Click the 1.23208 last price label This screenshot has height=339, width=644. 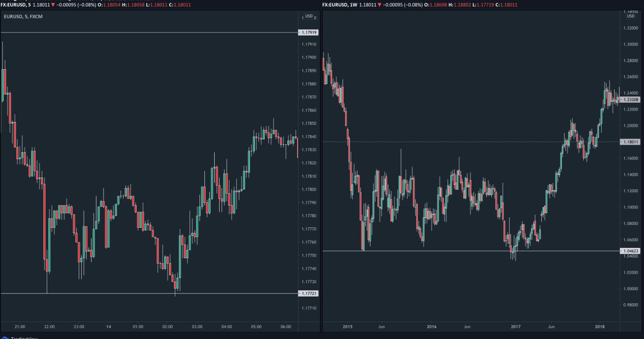631,100
